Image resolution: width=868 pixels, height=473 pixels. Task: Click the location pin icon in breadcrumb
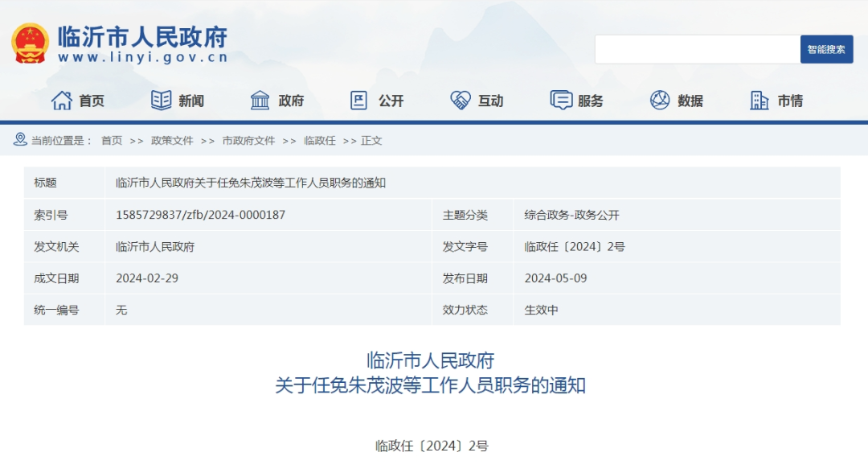pyautogui.click(x=20, y=140)
